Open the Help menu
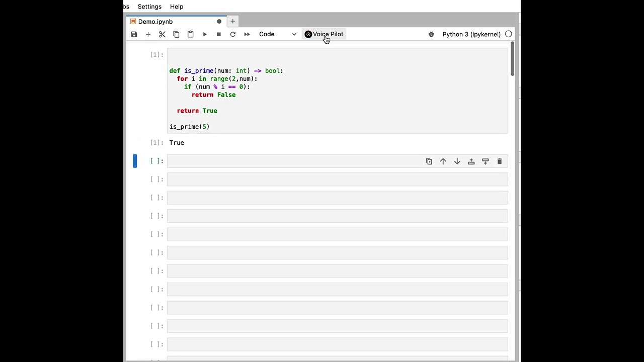The height and width of the screenshot is (362, 644). 177,7
